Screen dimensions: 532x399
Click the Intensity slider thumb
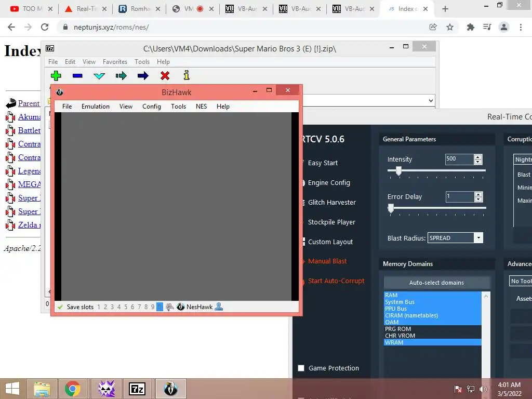coord(398,170)
